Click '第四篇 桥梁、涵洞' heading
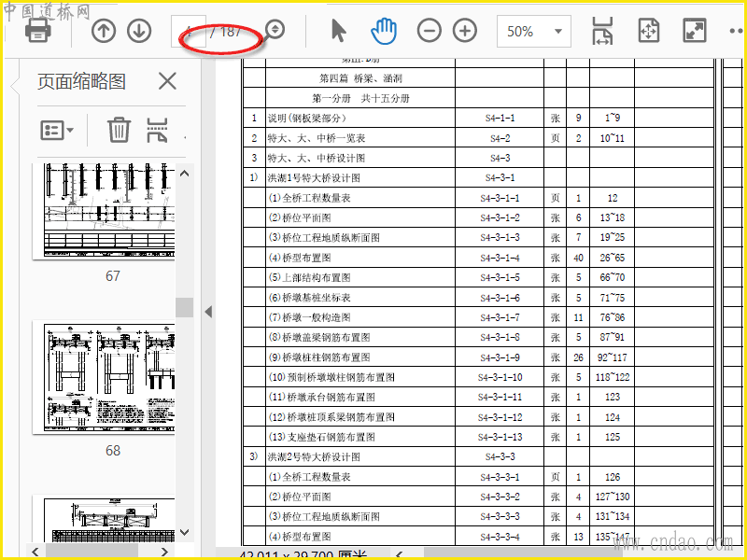Screen dimensions: 747x560 click(x=360, y=78)
